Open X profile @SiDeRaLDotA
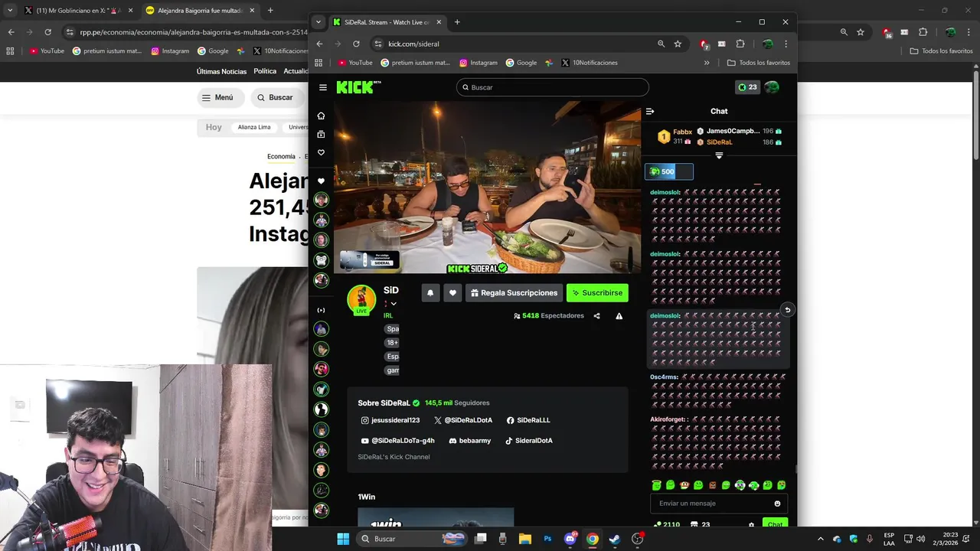The width and height of the screenshot is (980, 551). (462, 420)
